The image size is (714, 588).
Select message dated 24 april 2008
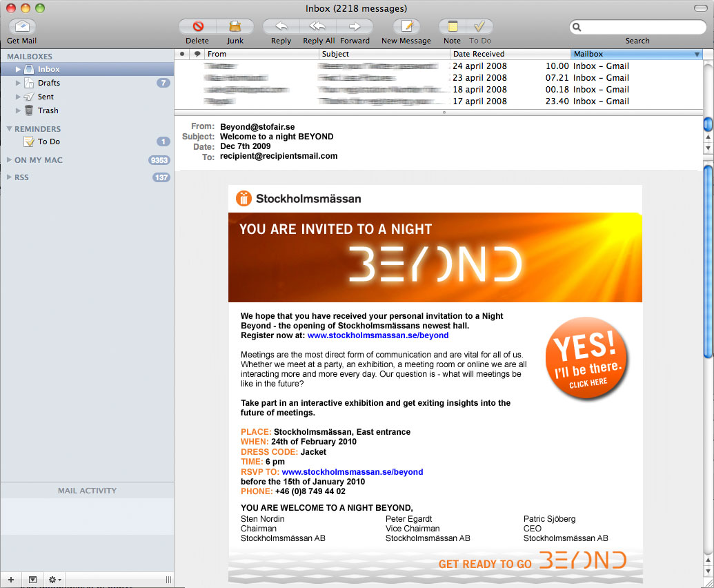438,66
